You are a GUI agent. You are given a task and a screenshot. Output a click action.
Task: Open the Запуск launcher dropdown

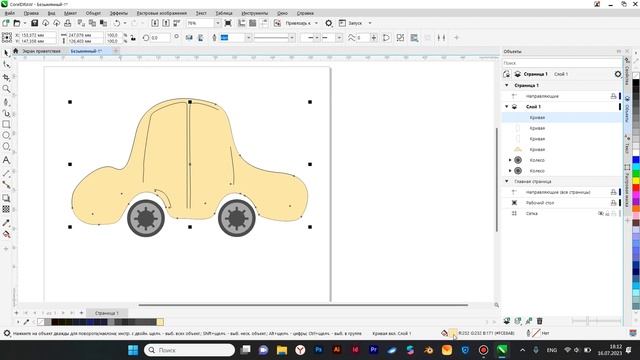(370, 23)
